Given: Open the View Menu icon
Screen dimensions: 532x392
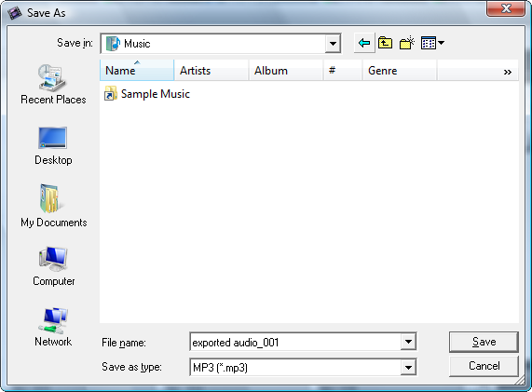Looking at the screenshot, I should tap(432, 43).
